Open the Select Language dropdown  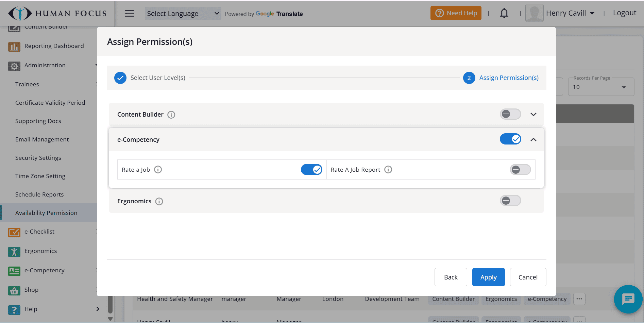tap(183, 14)
